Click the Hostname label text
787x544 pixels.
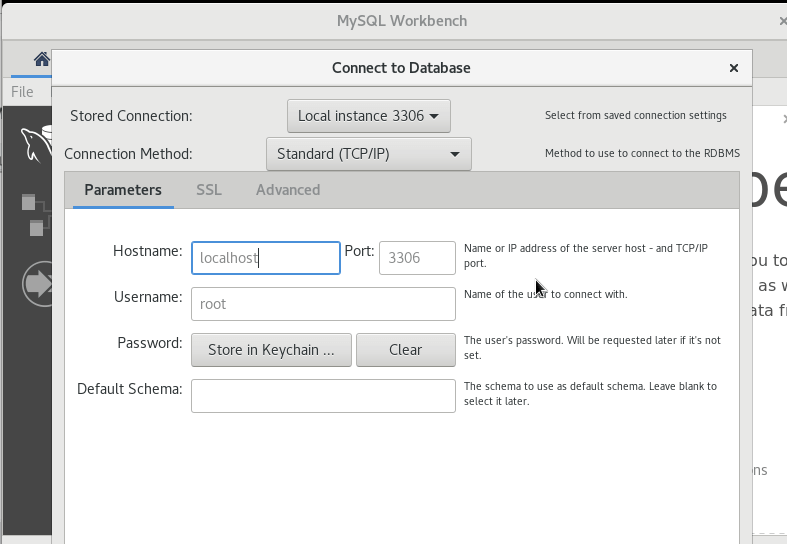pos(148,251)
